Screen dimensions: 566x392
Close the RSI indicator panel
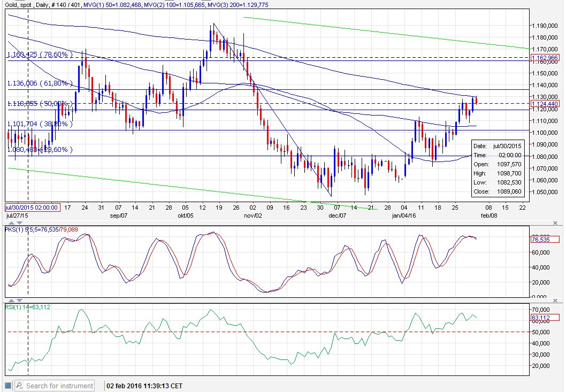pos(555,301)
